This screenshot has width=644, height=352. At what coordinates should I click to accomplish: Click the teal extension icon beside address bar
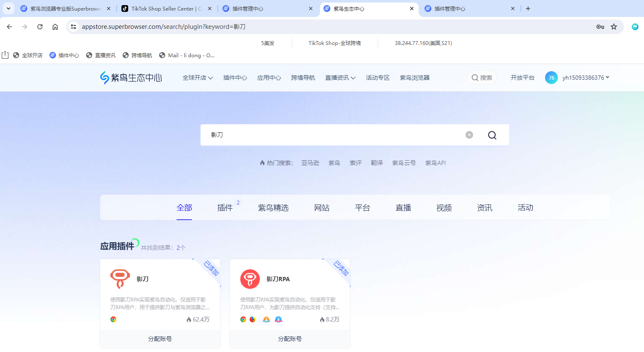(635, 27)
